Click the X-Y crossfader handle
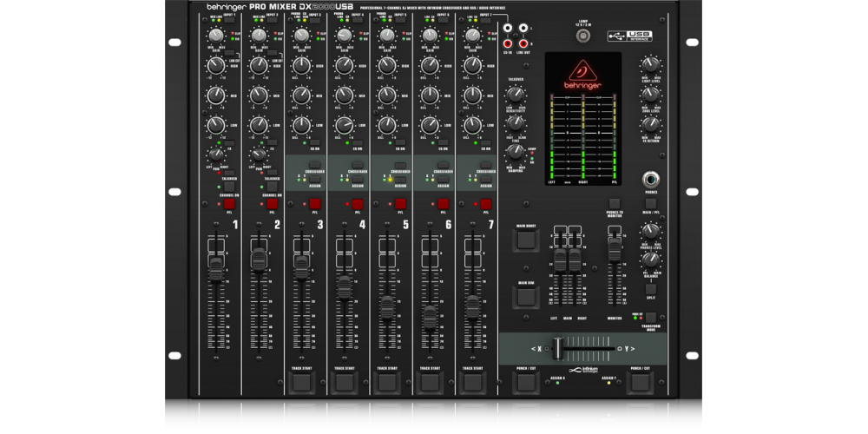Viewport: 868px width, 434px height. [x=558, y=349]
